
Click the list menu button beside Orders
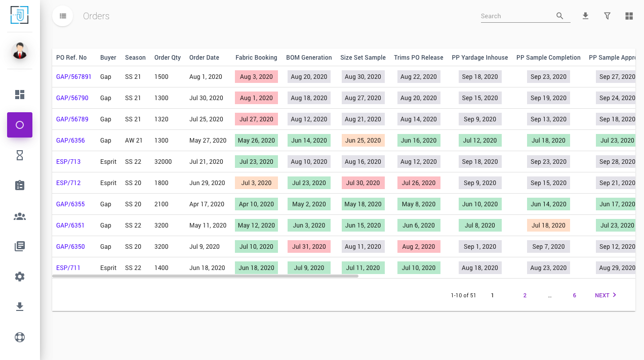click(63, 16)
